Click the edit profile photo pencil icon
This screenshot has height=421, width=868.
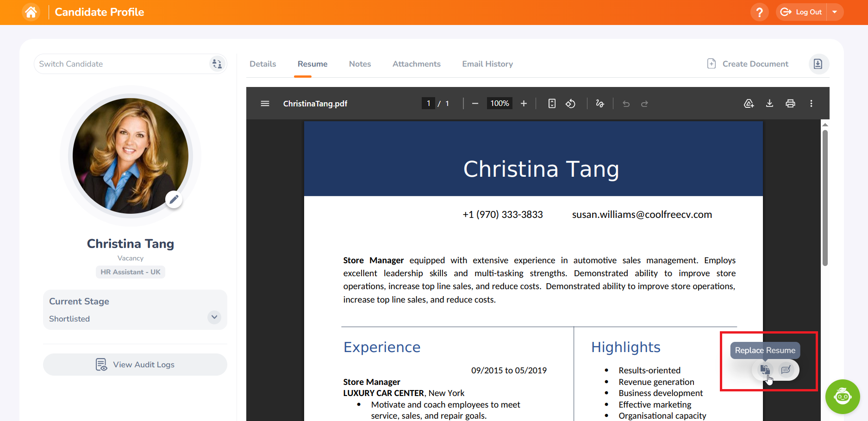(x=174, y=199)
